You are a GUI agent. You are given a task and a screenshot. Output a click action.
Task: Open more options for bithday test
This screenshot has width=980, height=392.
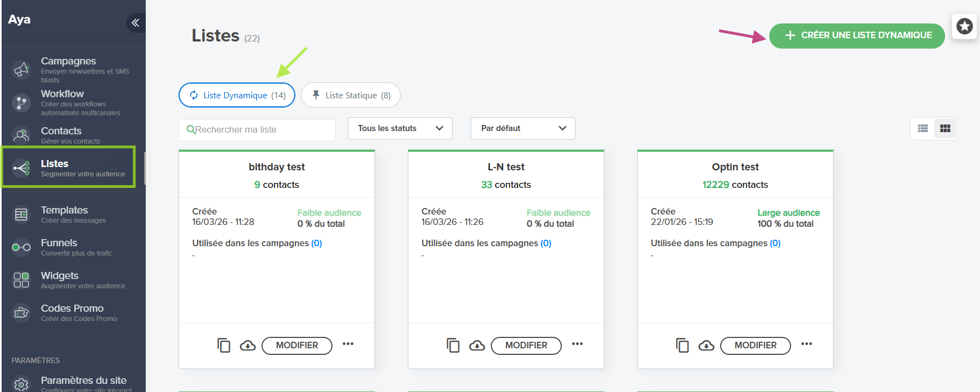click(348, 344)
